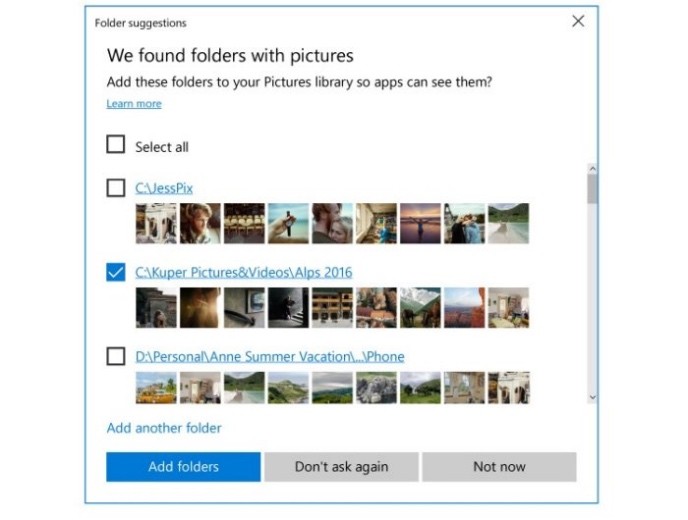This screenshot has width=688, height=520.
Task: Open the Anne Summer Vacation Phone folder link
Action: [269, 356]
